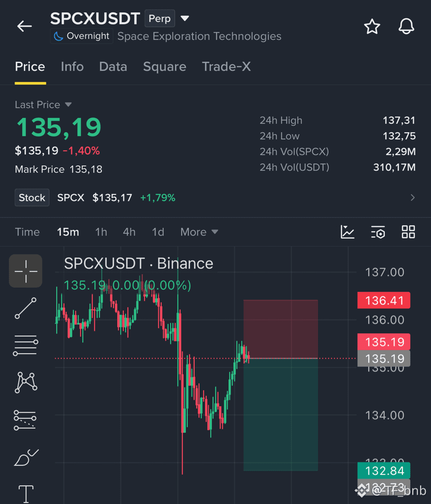Add SPCXUSDT to favorites with star
The height and width of the screenshot is (504, 431).
click(x=372, y=27)
